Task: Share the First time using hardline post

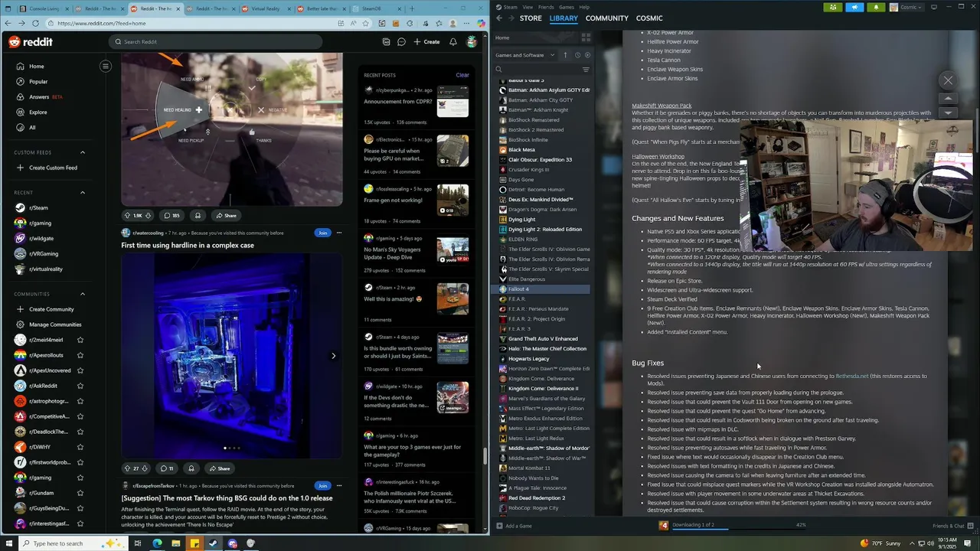Action: 219,468
